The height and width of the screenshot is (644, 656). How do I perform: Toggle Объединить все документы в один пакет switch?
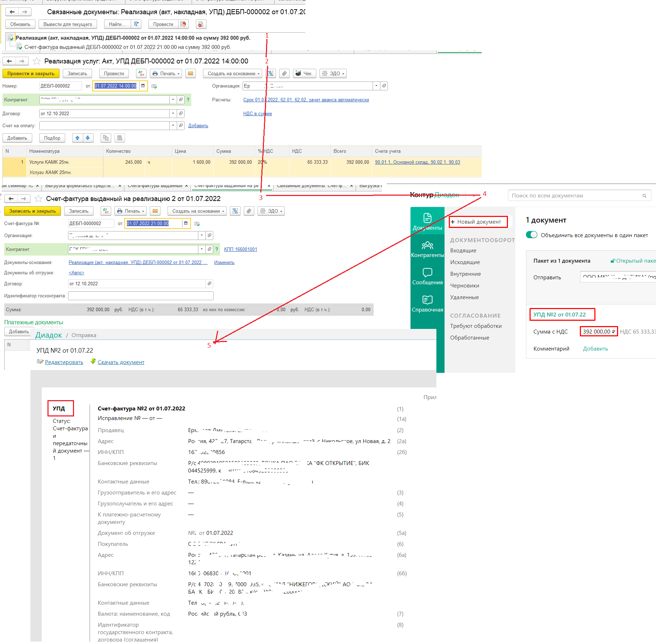(531, 235)
